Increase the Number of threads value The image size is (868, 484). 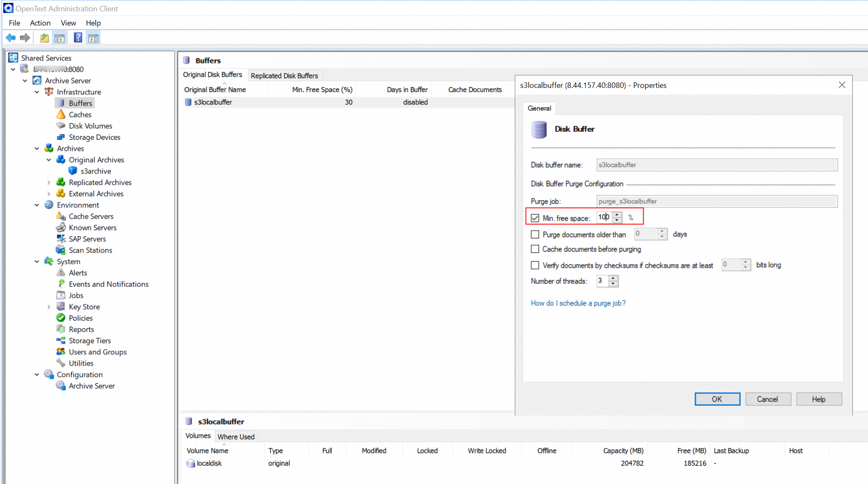click(613, 278)
